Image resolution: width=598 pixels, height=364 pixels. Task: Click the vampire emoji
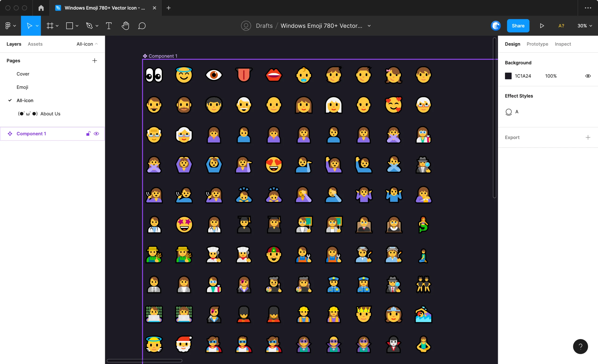(393, 344)
